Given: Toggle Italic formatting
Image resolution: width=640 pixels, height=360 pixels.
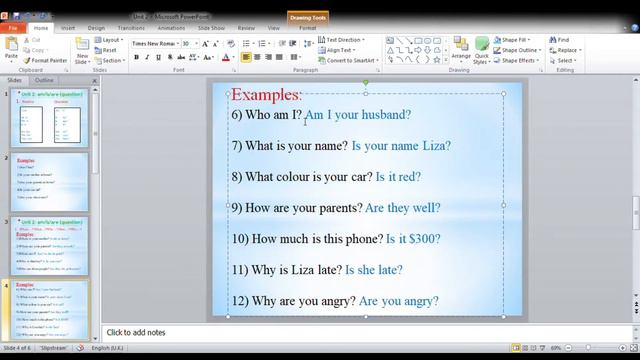Looking at the screenshot, I should (x=147, y=58).
